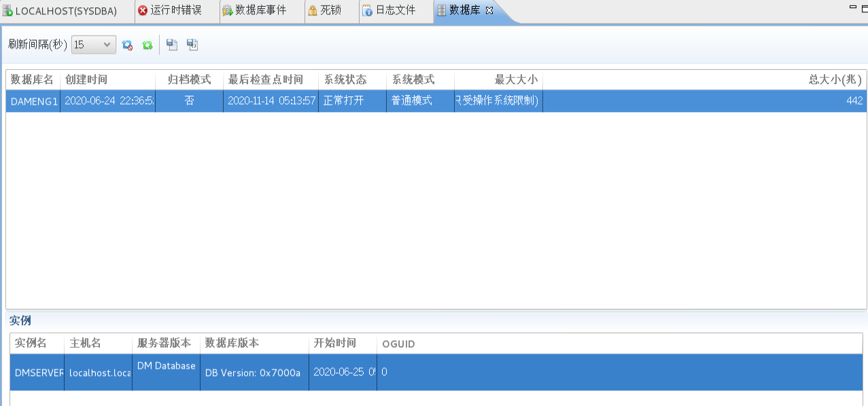The height and width of the screenshot is (406, 868).
Task: Click the red error icon on 运行时错误 tab
Action: [142, 11]
